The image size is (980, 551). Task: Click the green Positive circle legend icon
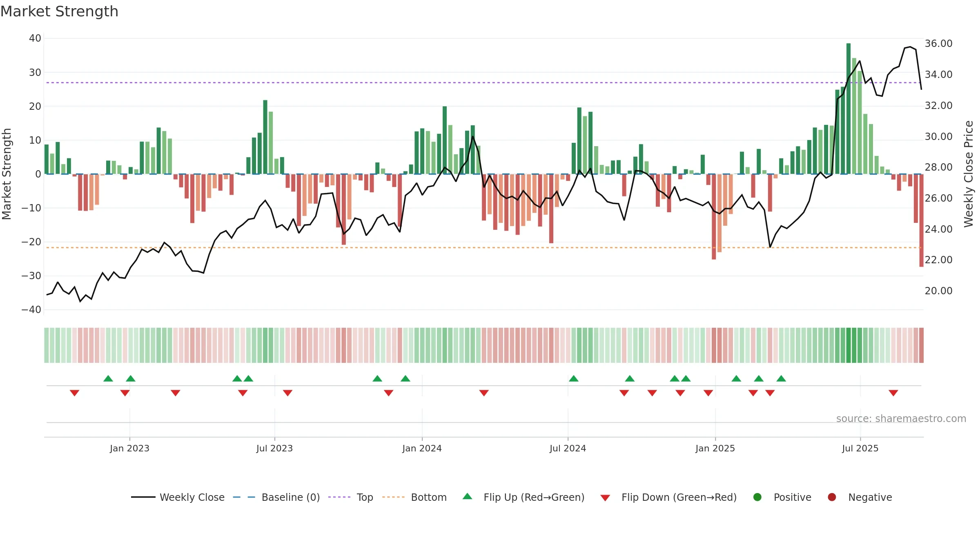(x=757, y=497)
